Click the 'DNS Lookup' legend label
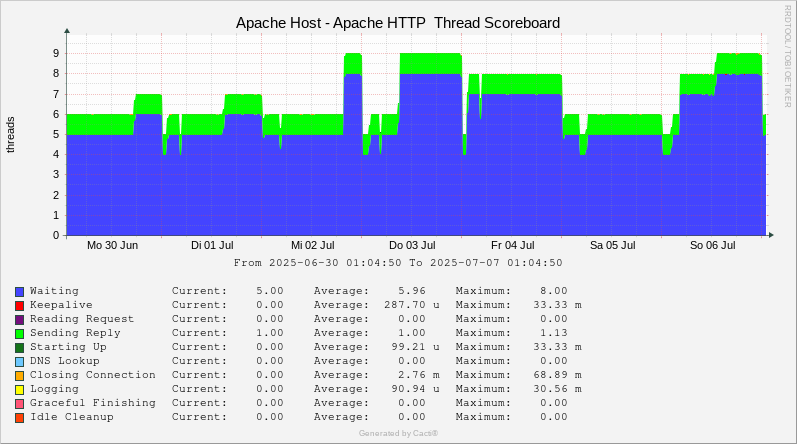797x444 pixels. [65, 361]
